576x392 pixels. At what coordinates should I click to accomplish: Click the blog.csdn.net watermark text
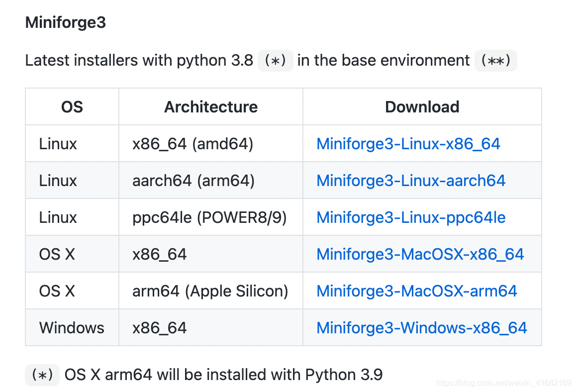(x=503, y=383)
